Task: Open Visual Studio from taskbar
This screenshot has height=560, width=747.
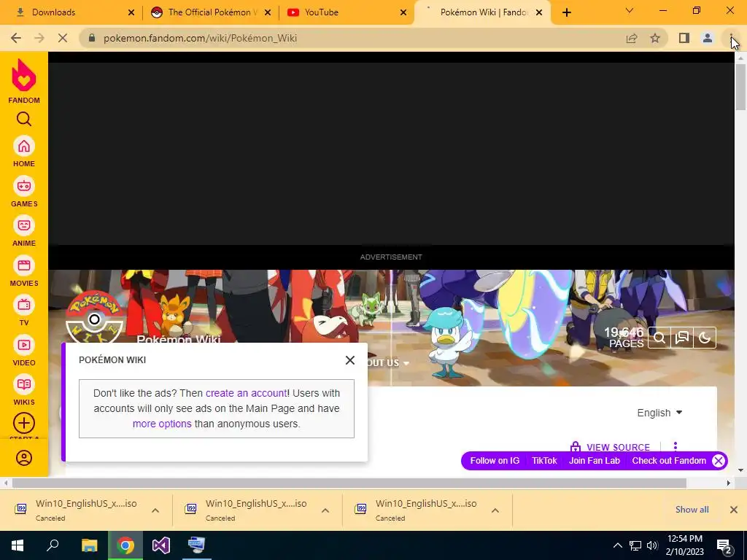Action: click(x=161, y=545)
